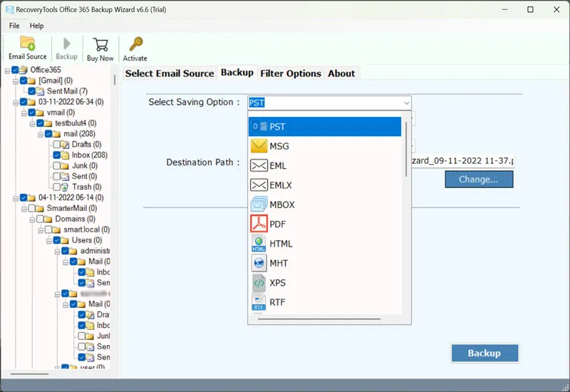The width and height of the screenshot is (570, 392).
Task: Toggle the Inbox (208) checkbox
Action: coord(56,155)
